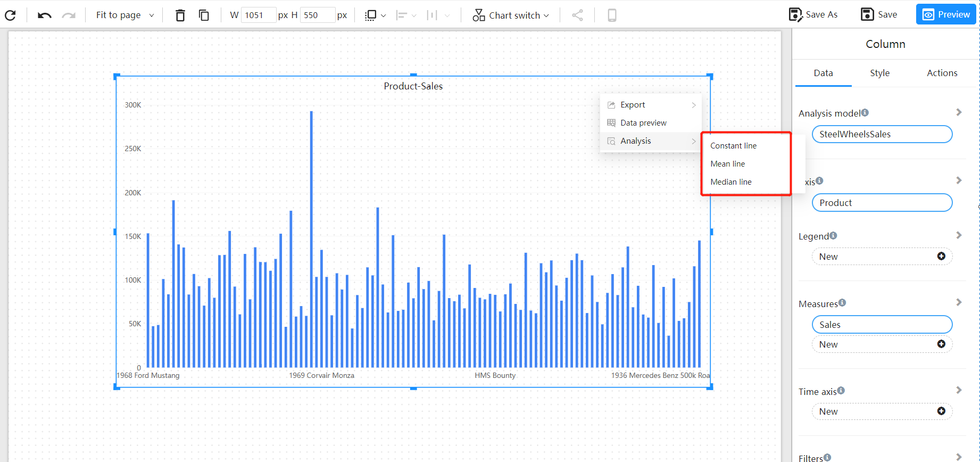The width and height of the screenshot is (980, 462).
Task: Click the Legend info icon
Action: pos(833,235)
